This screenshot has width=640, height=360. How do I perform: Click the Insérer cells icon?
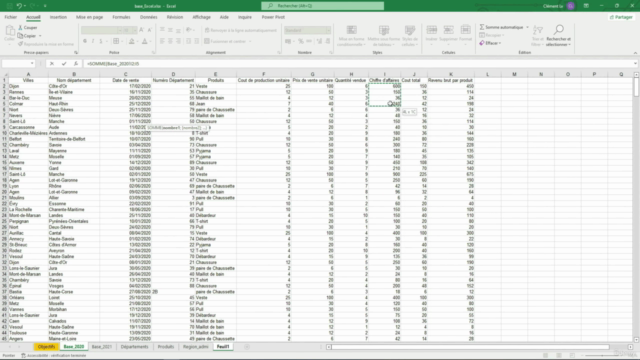[431, 31]
